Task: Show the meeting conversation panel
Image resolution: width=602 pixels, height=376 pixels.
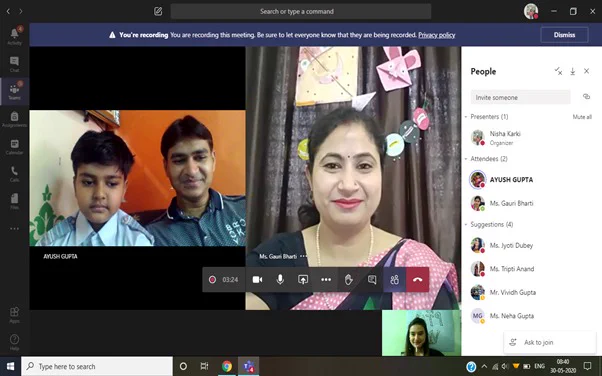Action: click(372, 280)
